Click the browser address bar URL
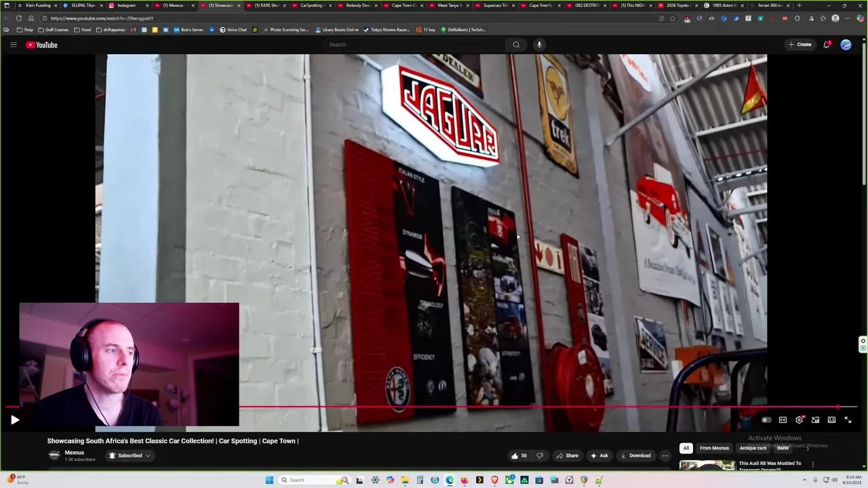This screenshot has width=868, height=488. tap(102, 18)
